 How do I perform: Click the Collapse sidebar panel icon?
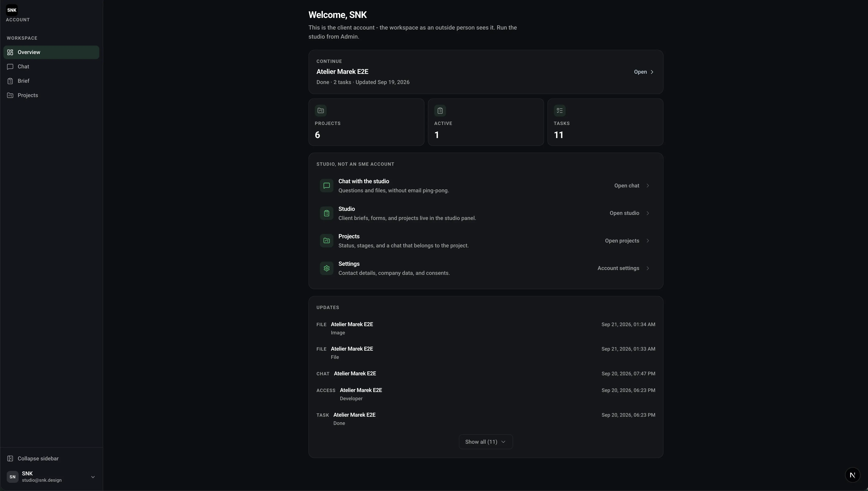[10, 459]
